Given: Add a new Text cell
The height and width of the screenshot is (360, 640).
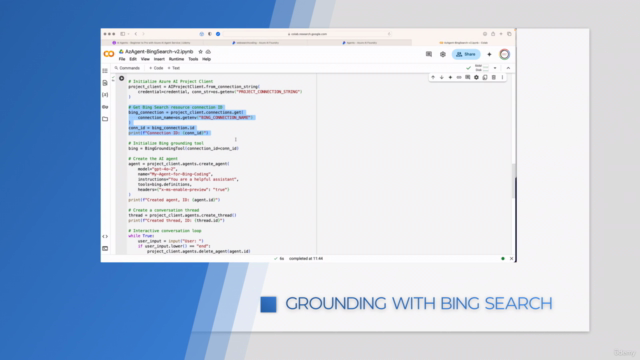Looking at the screenshot, I should [x=174, y=68].
